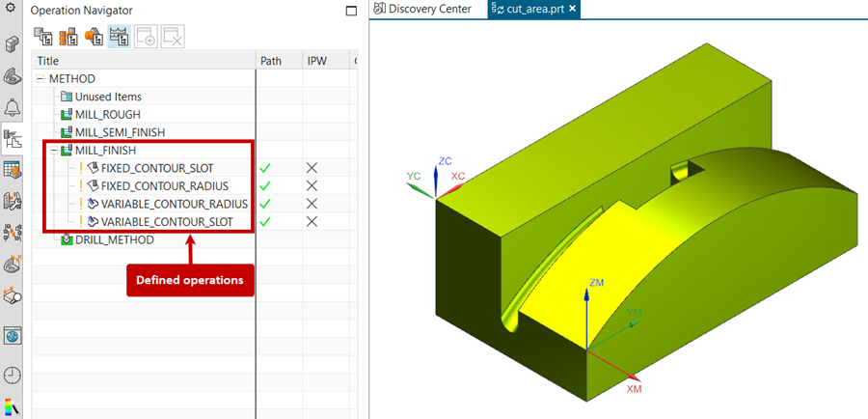Click IPW X mark for FIXED_CONTOUR_SLOT

click(312, 168)
